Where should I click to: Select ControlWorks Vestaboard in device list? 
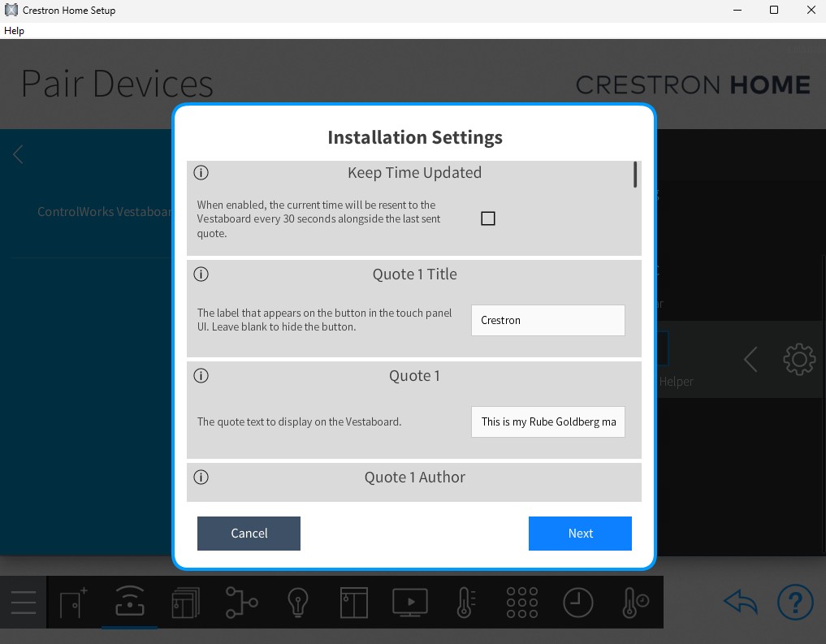104,212
